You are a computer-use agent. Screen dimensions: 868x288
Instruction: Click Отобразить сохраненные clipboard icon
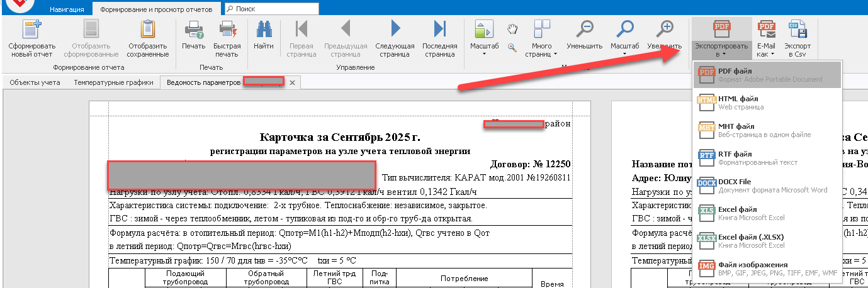tap(148, 30)
